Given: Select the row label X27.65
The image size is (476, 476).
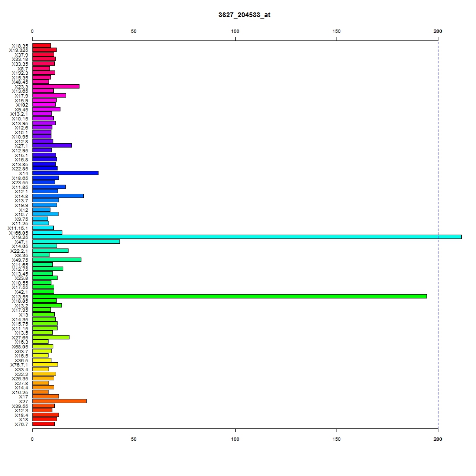Looking at the screenshot, I should coord(20,337).
